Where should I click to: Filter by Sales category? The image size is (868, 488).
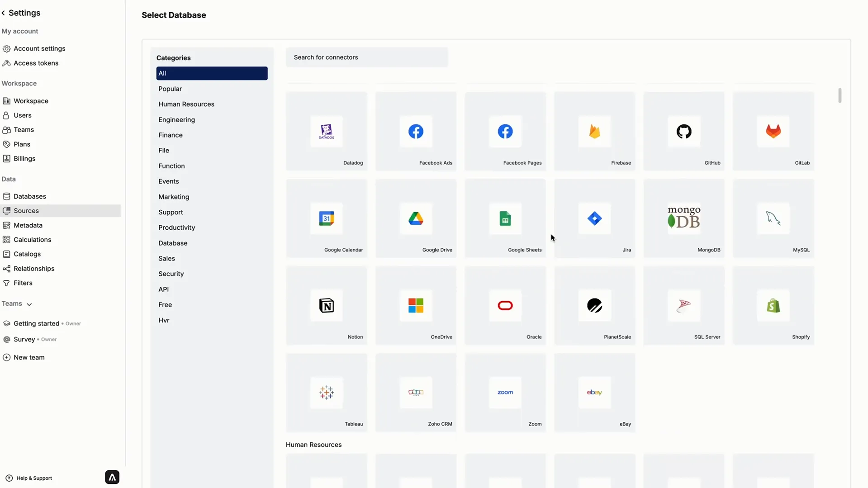coord(166,259)
